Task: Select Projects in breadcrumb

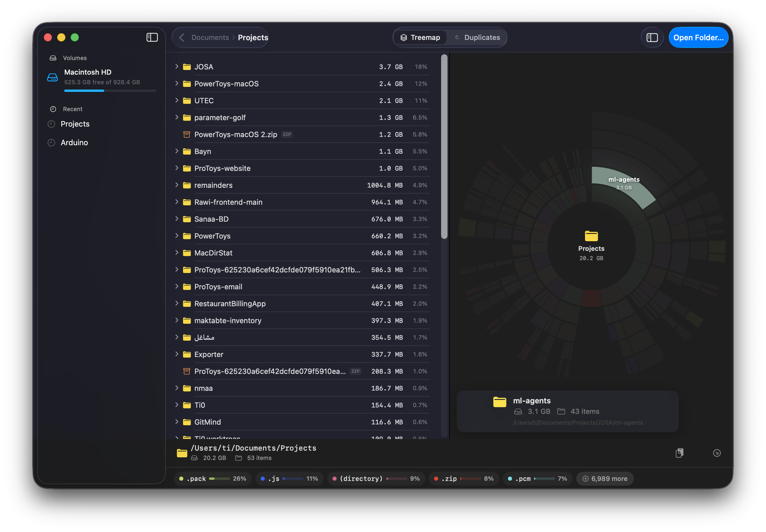Action: click(x=253, y=37)
